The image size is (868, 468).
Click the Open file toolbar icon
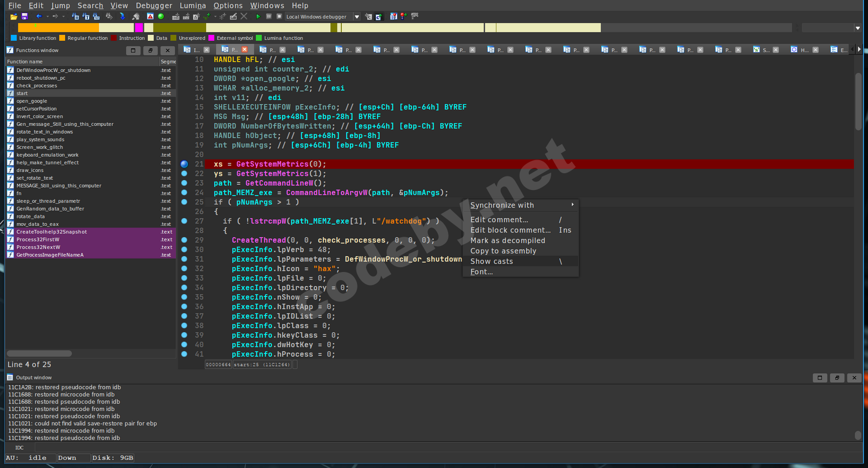tap(14, 17)
